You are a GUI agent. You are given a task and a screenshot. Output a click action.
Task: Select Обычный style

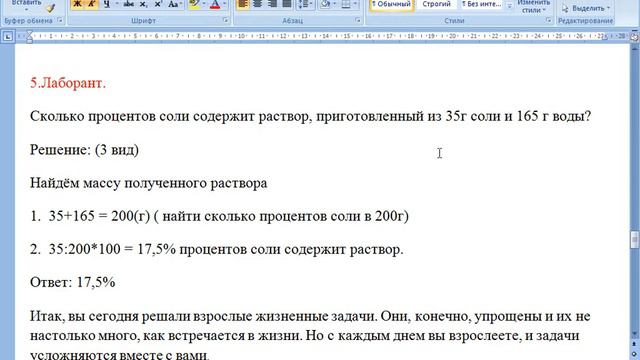coord(391,5)
